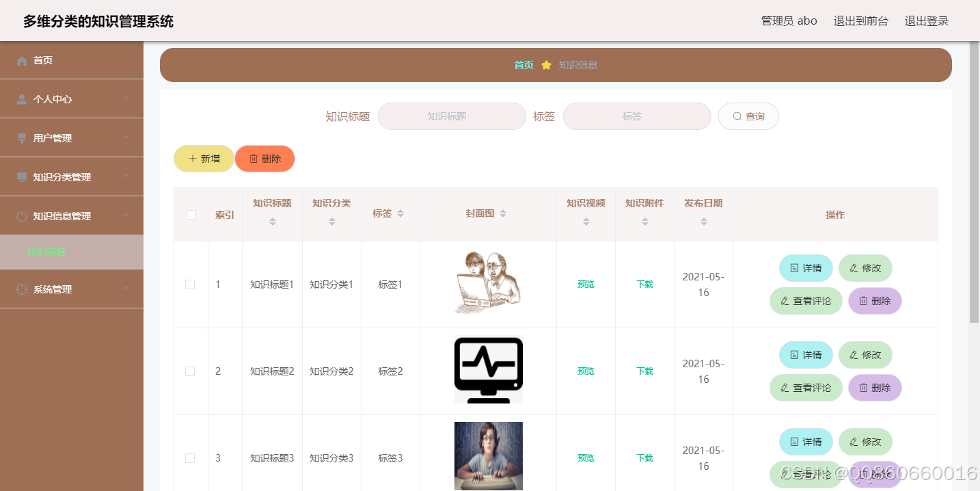Sort by 标签 column arrows

point(400,214)
